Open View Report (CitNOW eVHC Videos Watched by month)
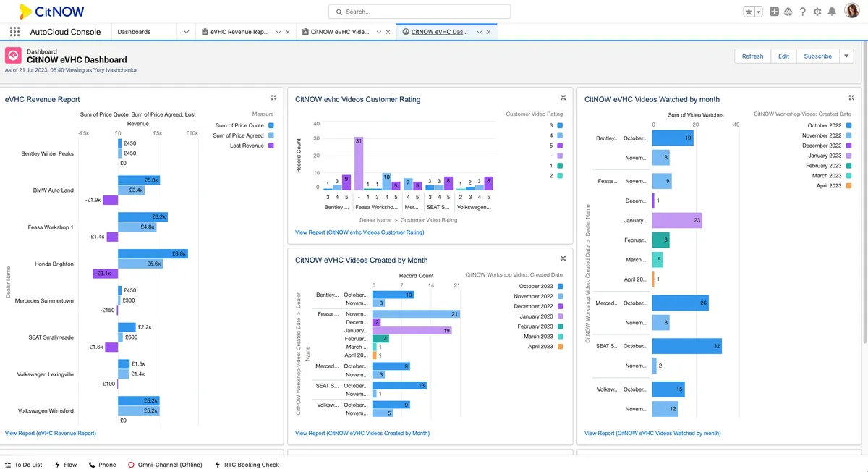This screenshot has height=472, width=868. (652, 433)
